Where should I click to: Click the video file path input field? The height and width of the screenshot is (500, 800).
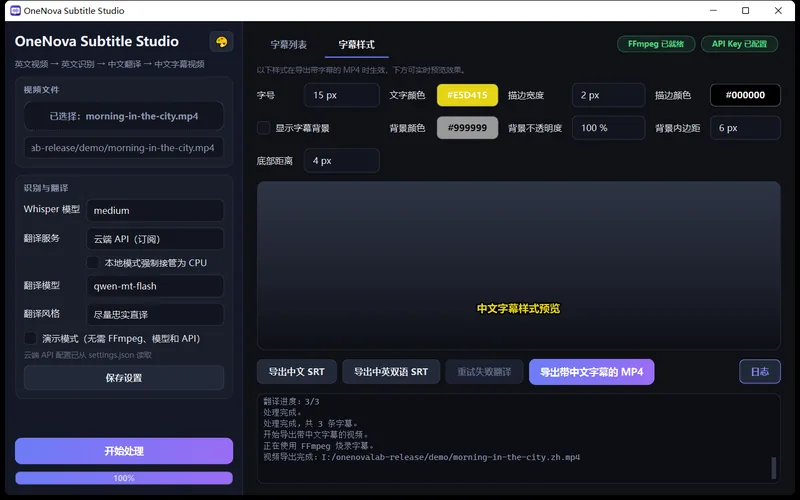123,148
